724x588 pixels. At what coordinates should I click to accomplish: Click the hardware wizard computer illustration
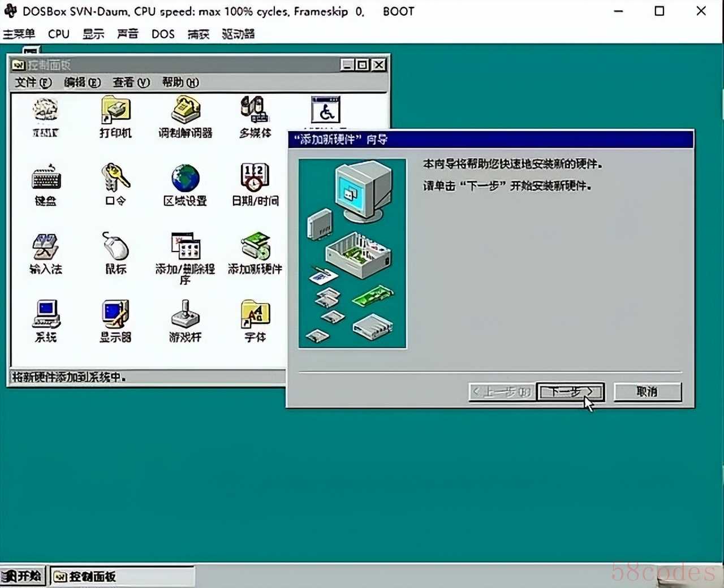click(352, 254)
